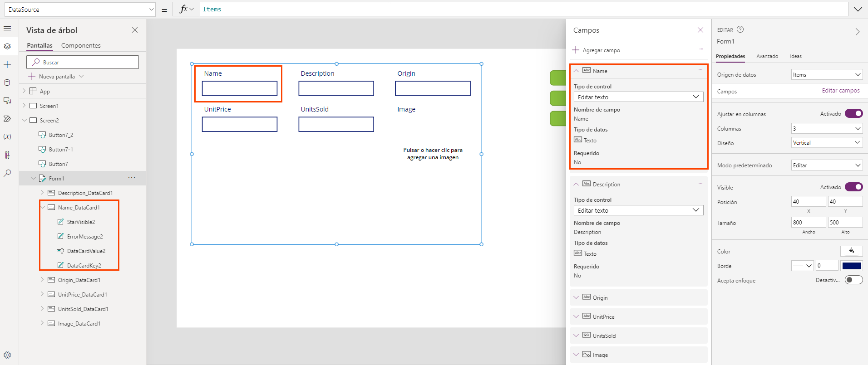Open Tipo de control dropdown for Description
The image size is (868, 365).
638,210
